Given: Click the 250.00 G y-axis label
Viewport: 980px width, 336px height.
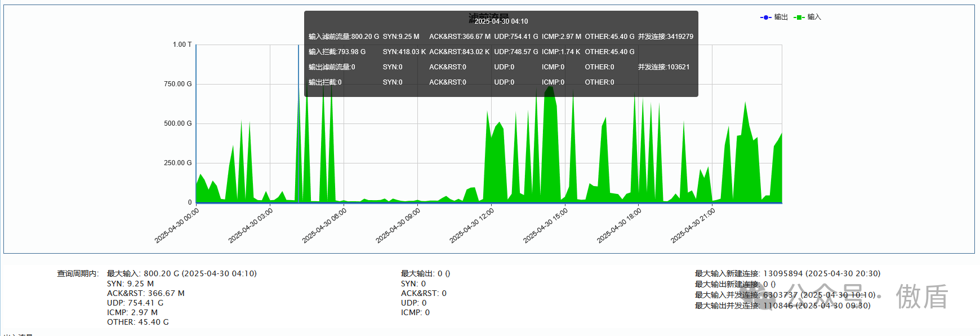Looking at the screenshot, I should pos(177,163).
